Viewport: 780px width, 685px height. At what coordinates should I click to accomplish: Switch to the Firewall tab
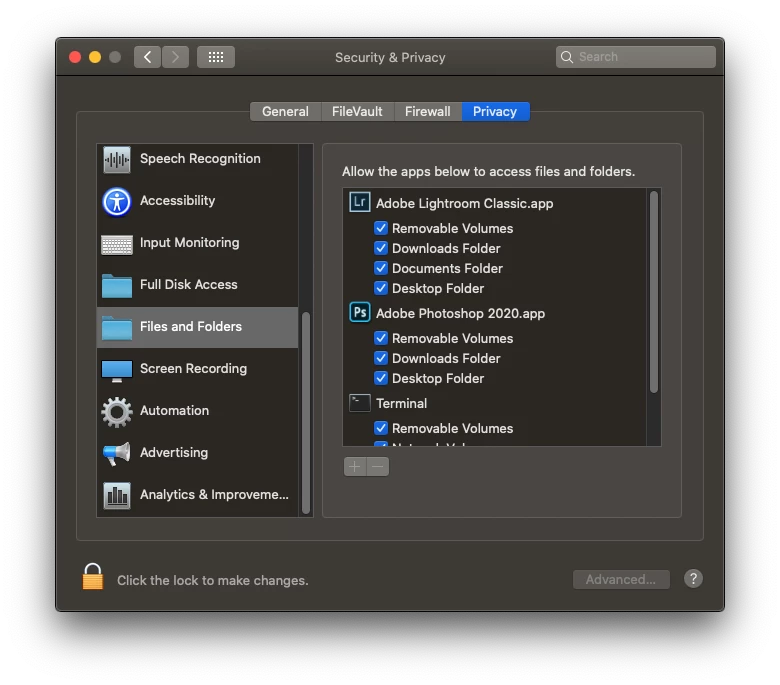428,111
